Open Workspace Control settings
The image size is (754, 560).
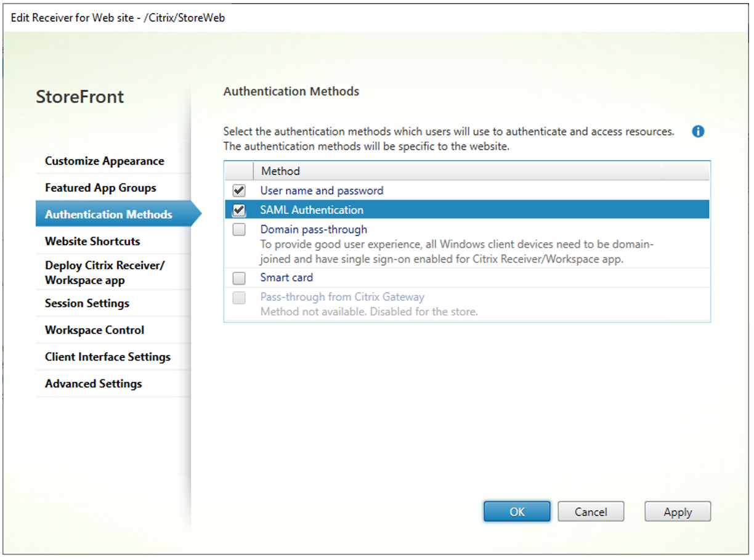[94, 330]
